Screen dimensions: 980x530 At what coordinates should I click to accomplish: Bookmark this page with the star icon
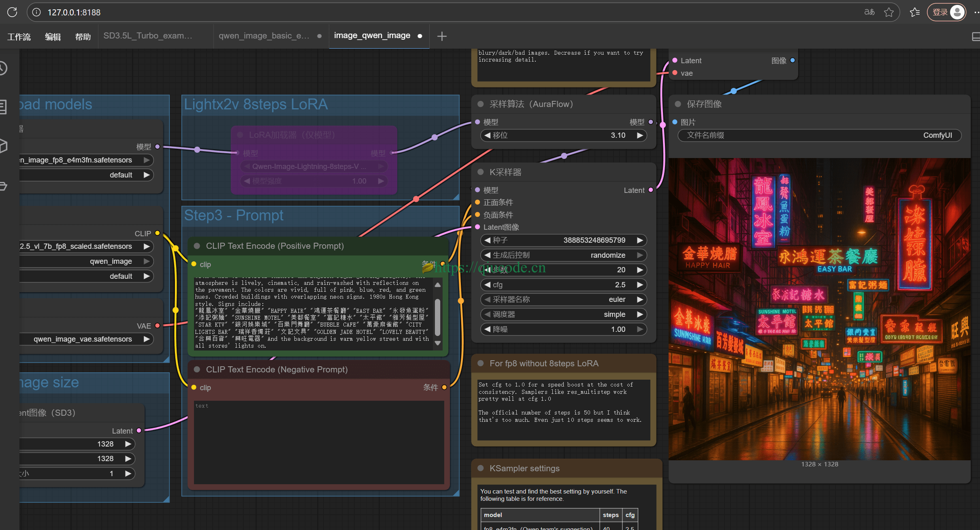pos(889,12)
